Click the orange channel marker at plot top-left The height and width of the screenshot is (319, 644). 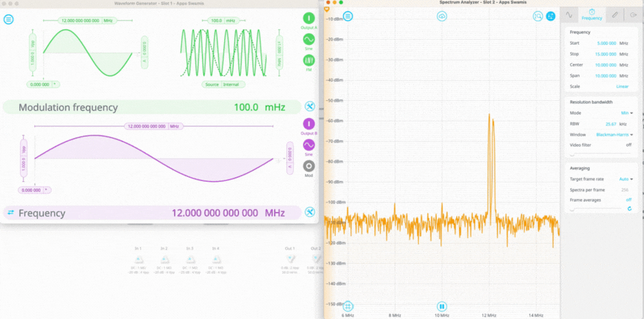click(x=327, y=8)
